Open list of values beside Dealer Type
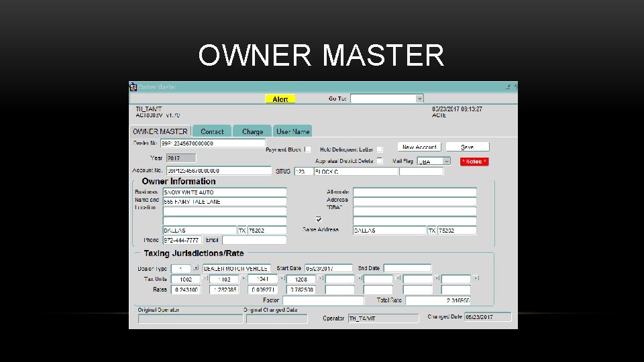 [x=196, y=268]
